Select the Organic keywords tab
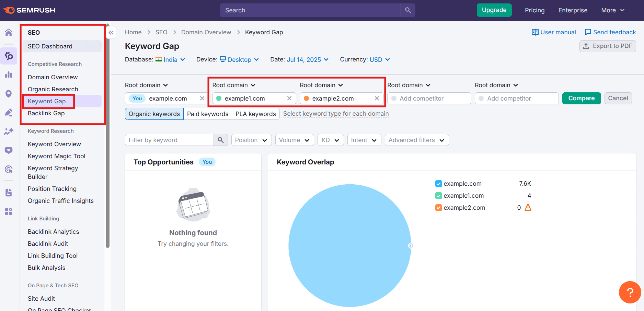Screen dimensions: 644x311 point(154,114)
